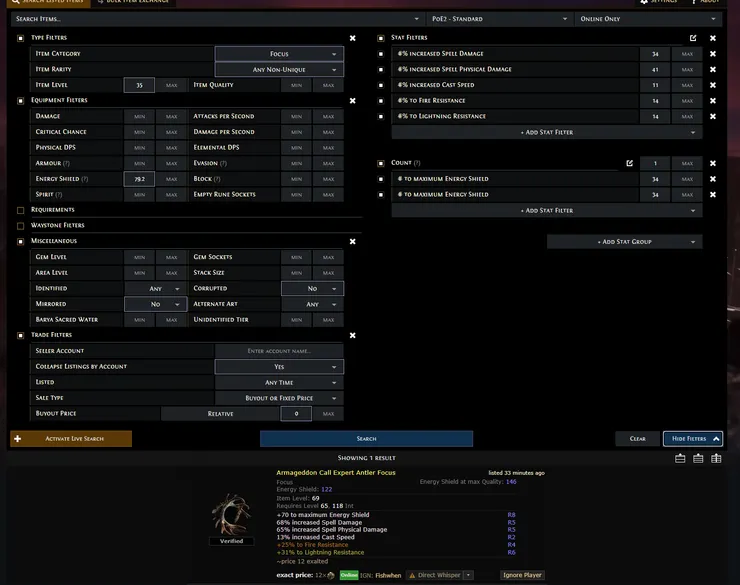
Task: Switch to the two-row results layout icon
Action: point(698,458)
